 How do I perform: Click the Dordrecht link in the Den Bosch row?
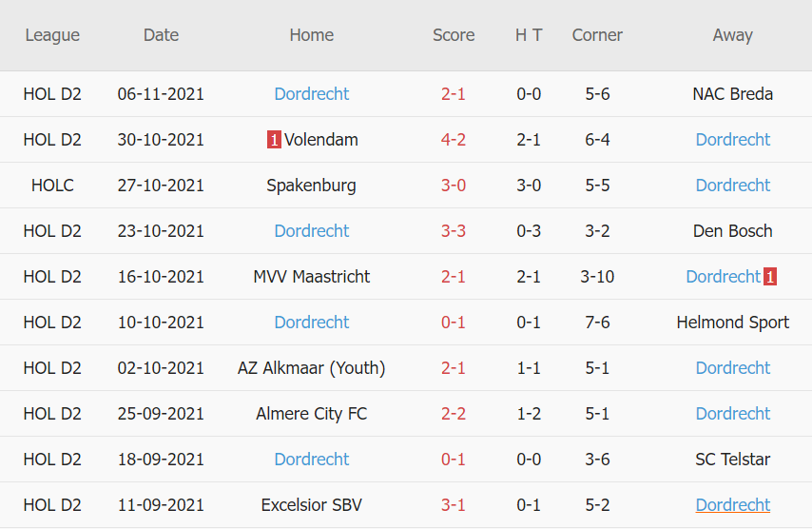tap(311, 231)
